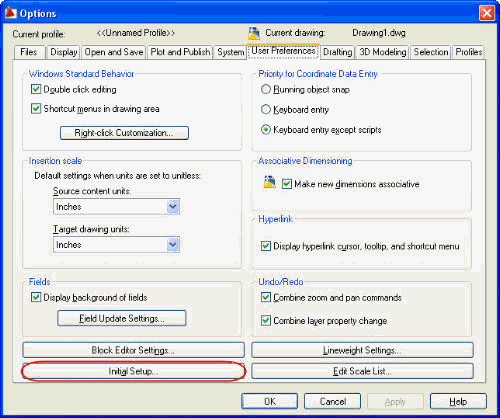Go to the Plot and Publish tab
This screenshot has width=500, height=418.
tap(180, 52)
